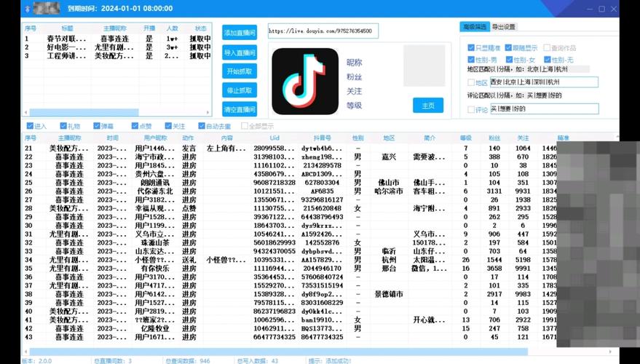
Task: Turn off the 自动去重 checkbox
Action: click(x=202, y=126)
